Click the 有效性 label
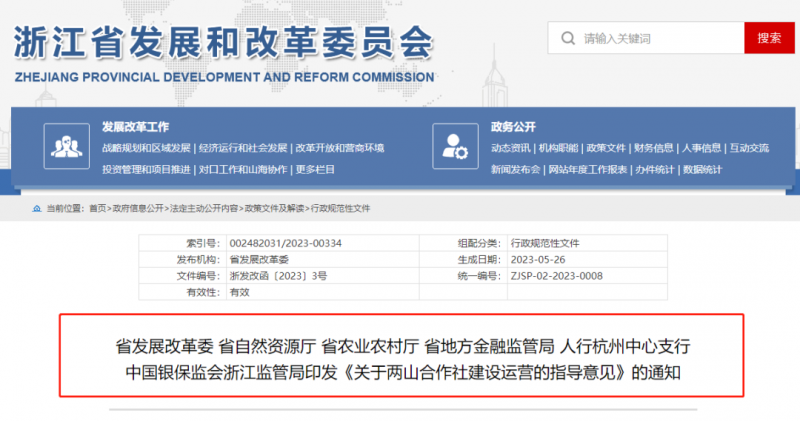Image resolution: width=800 pixels, height=421 pixels. coord(204,292)
